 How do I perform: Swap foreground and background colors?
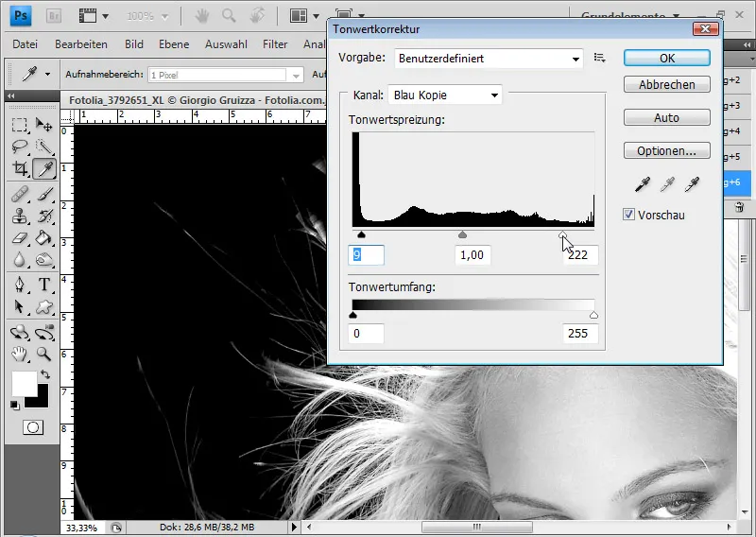[44, 374]
